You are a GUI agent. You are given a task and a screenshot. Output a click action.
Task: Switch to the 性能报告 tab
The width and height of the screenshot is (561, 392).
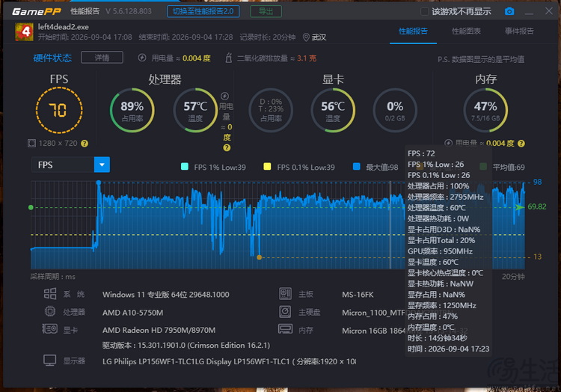coord(413,31)
